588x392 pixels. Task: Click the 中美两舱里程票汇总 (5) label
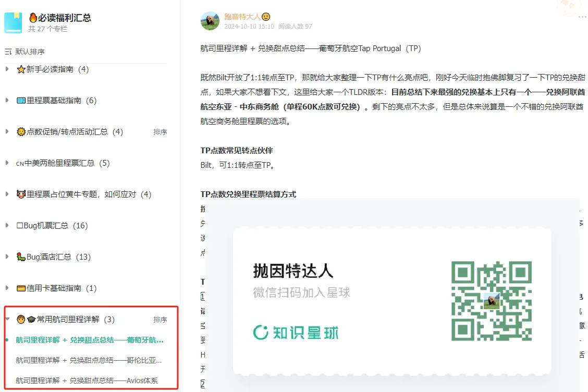[63, 163]
